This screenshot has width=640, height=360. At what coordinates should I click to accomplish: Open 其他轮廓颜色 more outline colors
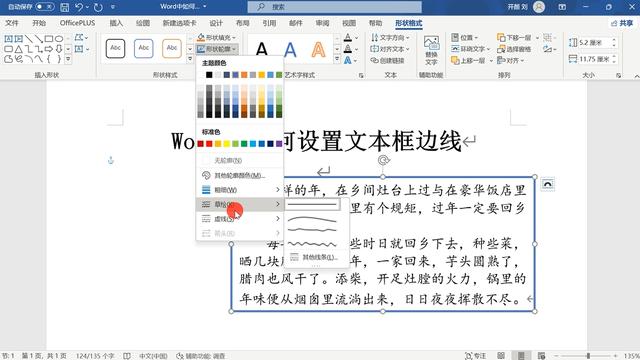[240, 176]
